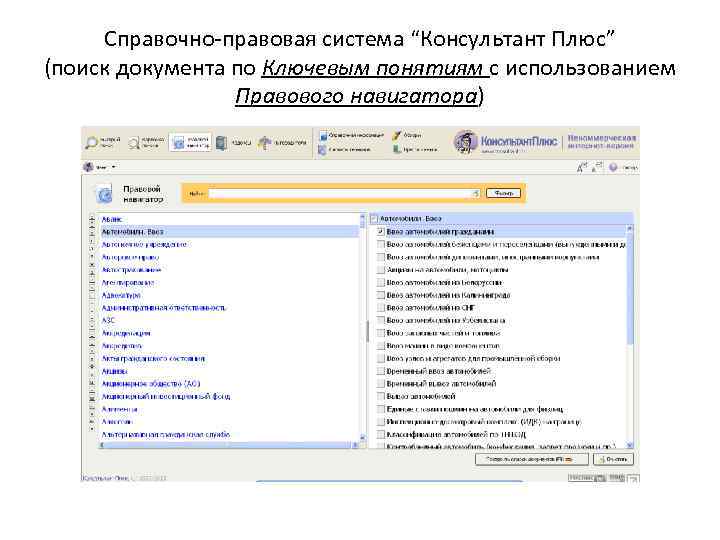Select Акты гражданского состояния entry
Screen dimensions: 720x540
coord(153,358)
